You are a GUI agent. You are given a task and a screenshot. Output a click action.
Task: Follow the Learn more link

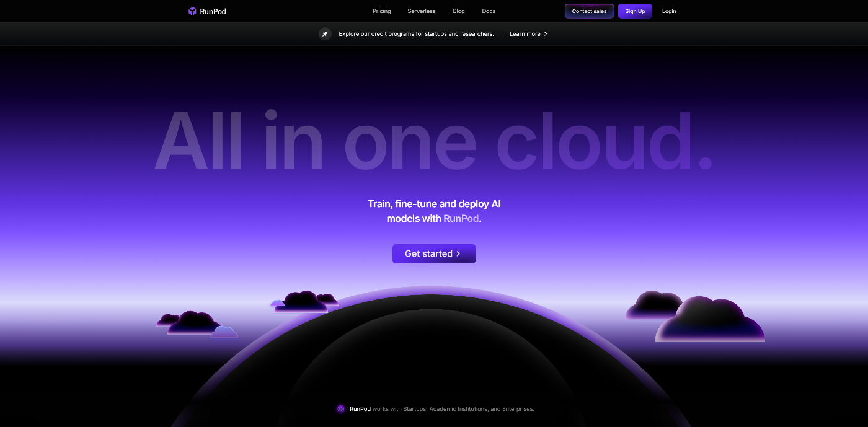pos(525,34)
